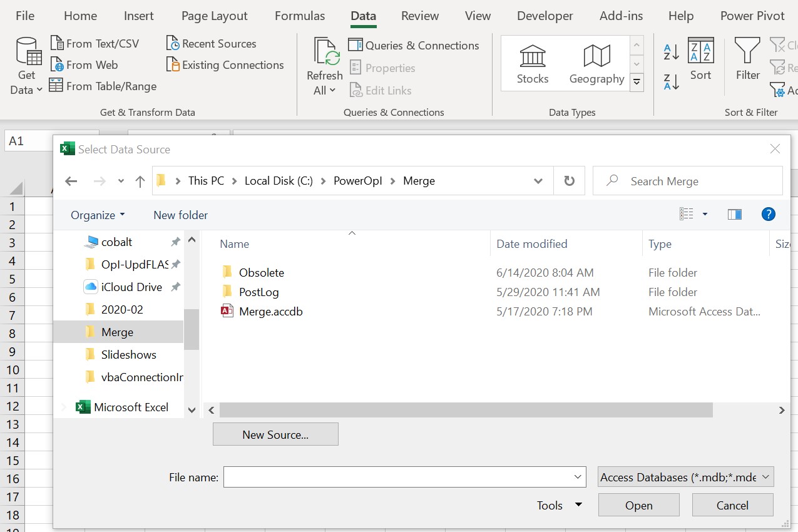Click the New Source... button
Image resolution: width=798 pixels, height=532 pixels.
pos(275,434)
